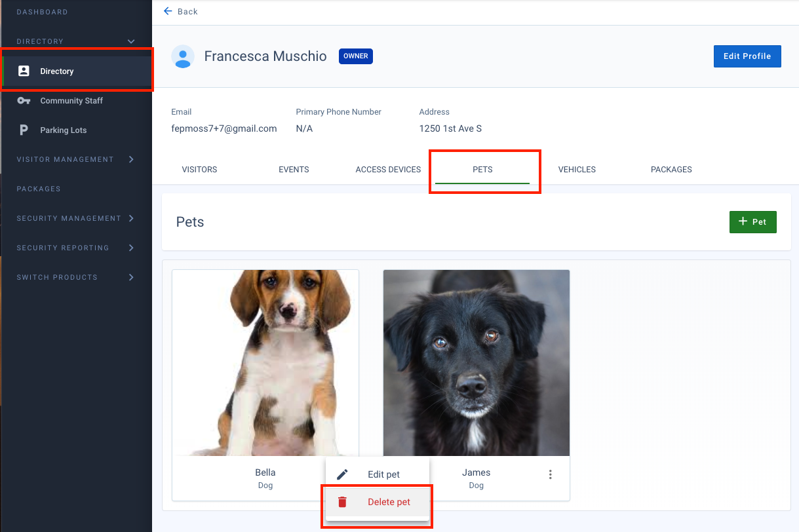Collapse the Directory section chevron
This screenshot has width=799, height=532.
[x=131, y=41]
